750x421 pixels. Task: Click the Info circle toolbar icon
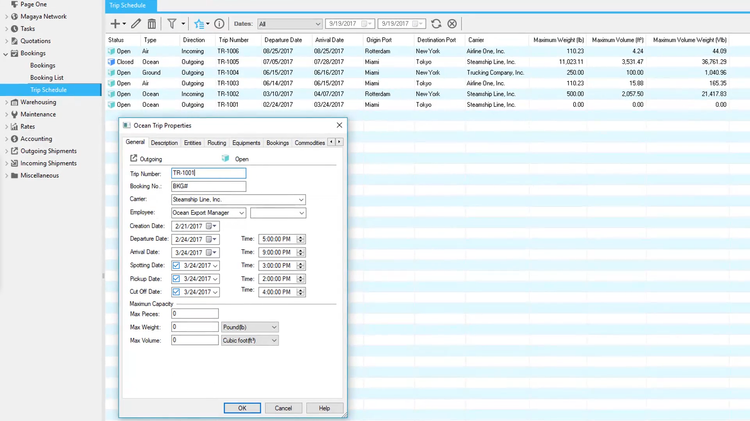(219, 23)
